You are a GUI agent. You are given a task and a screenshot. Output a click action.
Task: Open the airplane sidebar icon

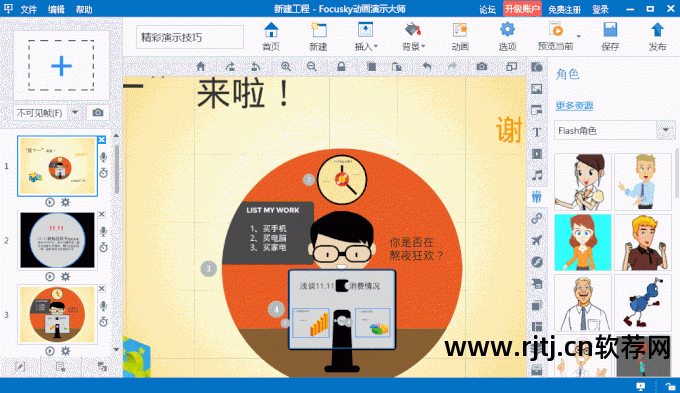[x=537, y=240]
